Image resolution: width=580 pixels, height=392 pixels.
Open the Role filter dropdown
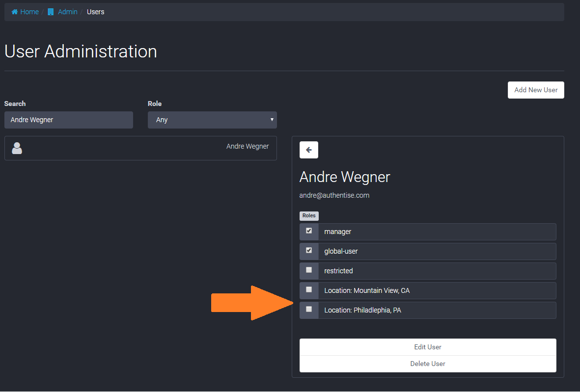coord(212,120)
